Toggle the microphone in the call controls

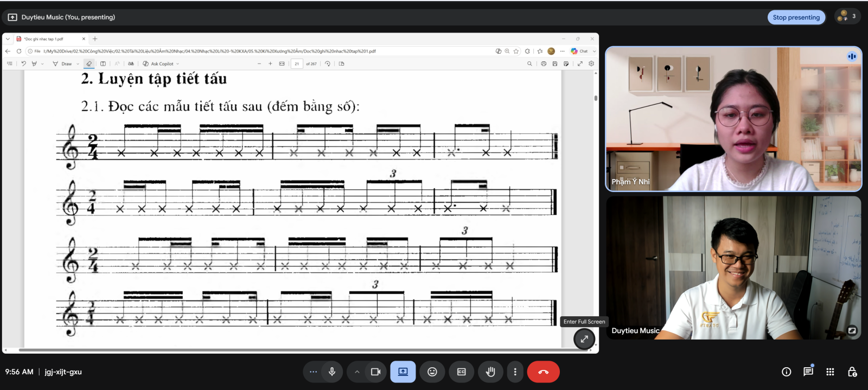tap(332, 372)
